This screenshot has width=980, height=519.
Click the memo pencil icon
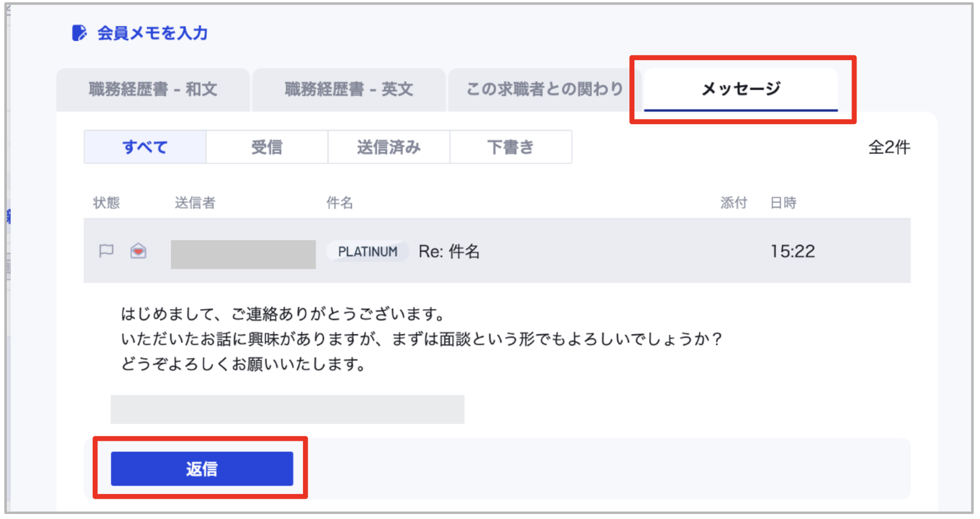(x=79, y=33)
